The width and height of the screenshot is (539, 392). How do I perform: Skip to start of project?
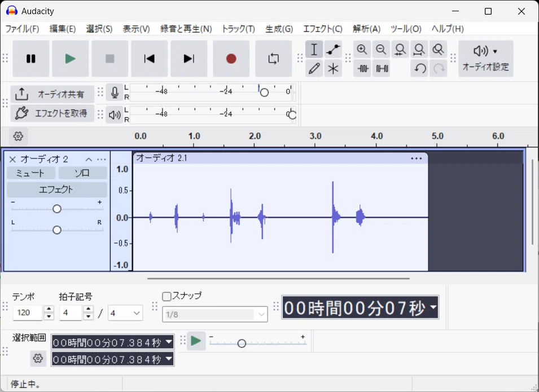tap(150, 59)
